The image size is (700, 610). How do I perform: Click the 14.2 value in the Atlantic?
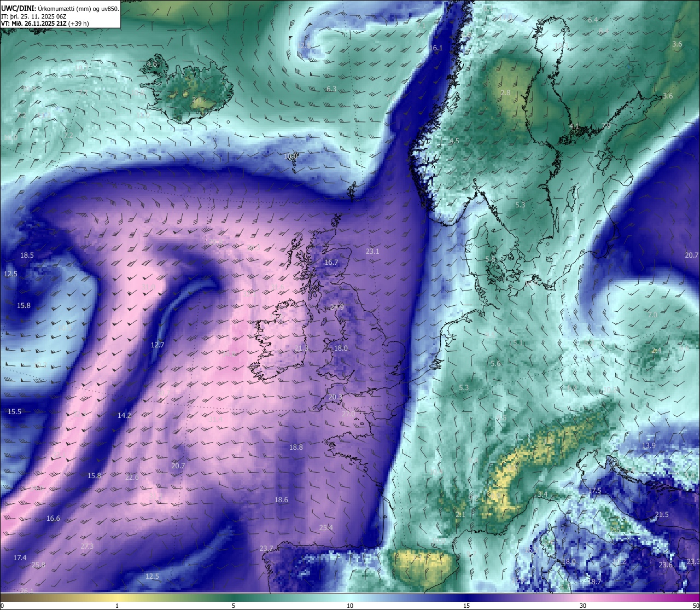coord(124,415)
